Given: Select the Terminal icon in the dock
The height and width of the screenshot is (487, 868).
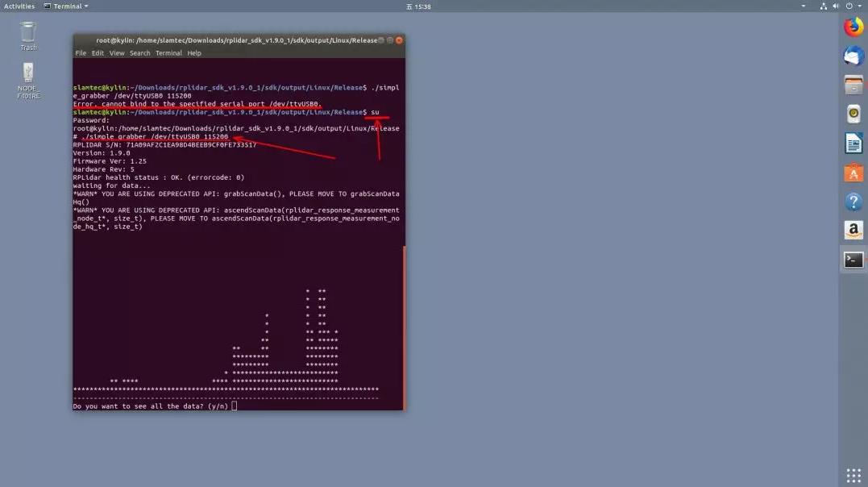Looking at the screenshot, I should (x=853, y=260).
